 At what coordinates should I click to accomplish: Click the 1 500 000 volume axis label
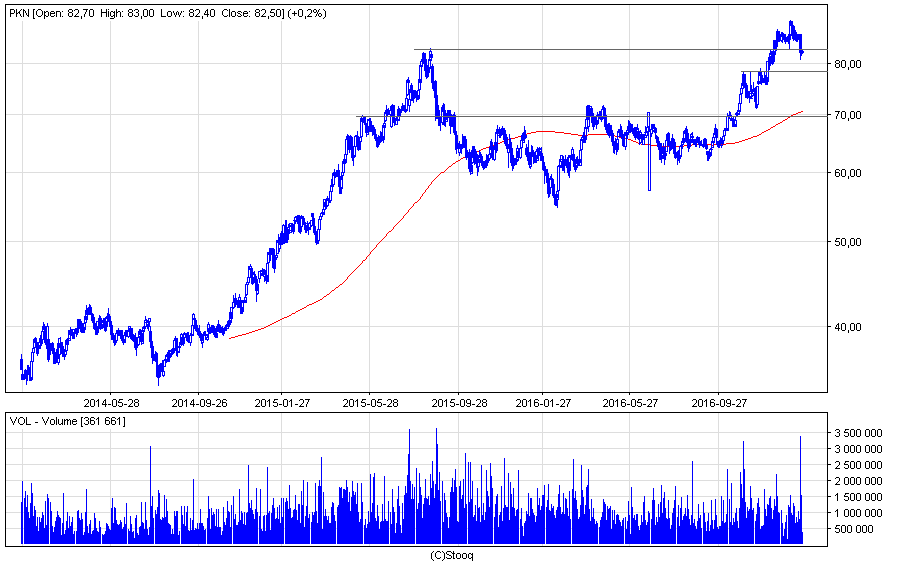[x=858, y=497]
